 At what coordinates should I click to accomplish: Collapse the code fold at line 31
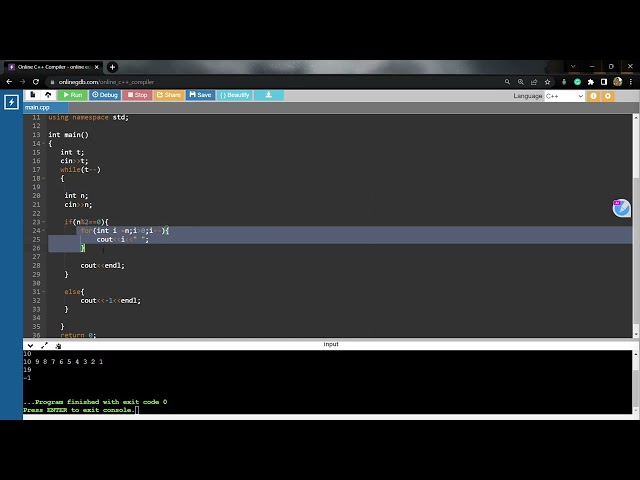tap(44, 292)
